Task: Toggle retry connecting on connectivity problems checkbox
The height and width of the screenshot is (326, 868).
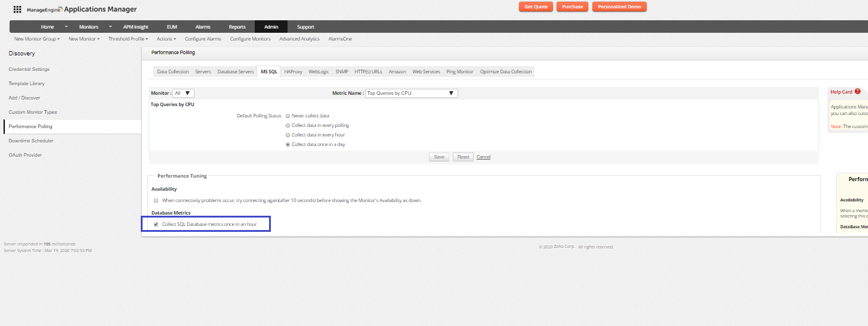Action: tap(156, 200)
